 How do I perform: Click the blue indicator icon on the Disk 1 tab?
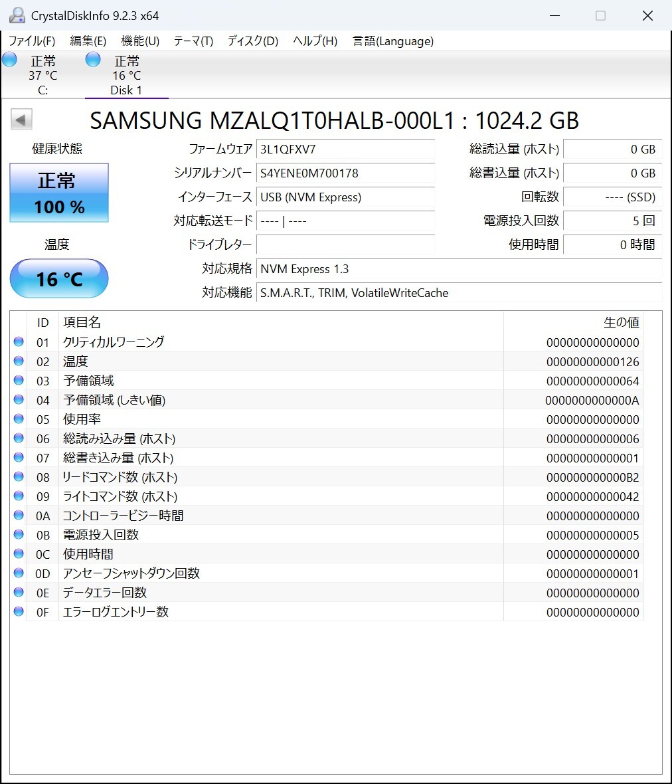(x=92, y=59)
